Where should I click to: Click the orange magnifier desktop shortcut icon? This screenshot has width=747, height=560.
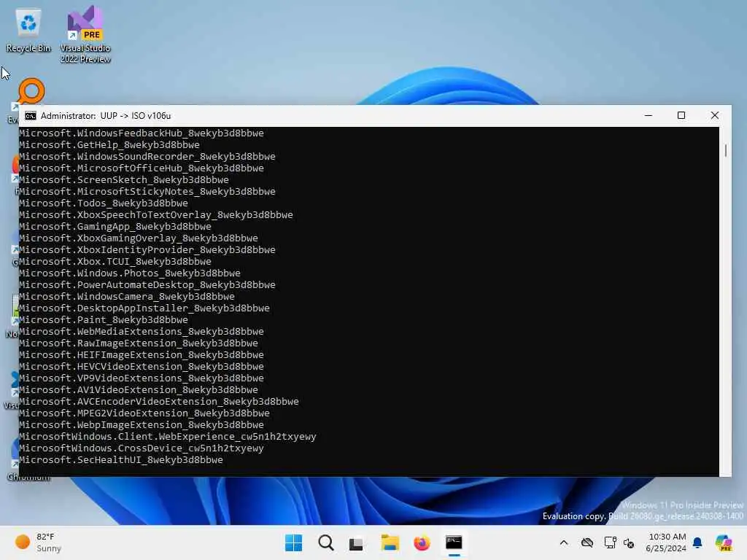(x=31, y=91)
